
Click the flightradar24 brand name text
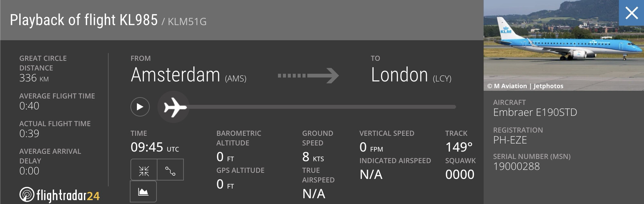tap(68, 195)
